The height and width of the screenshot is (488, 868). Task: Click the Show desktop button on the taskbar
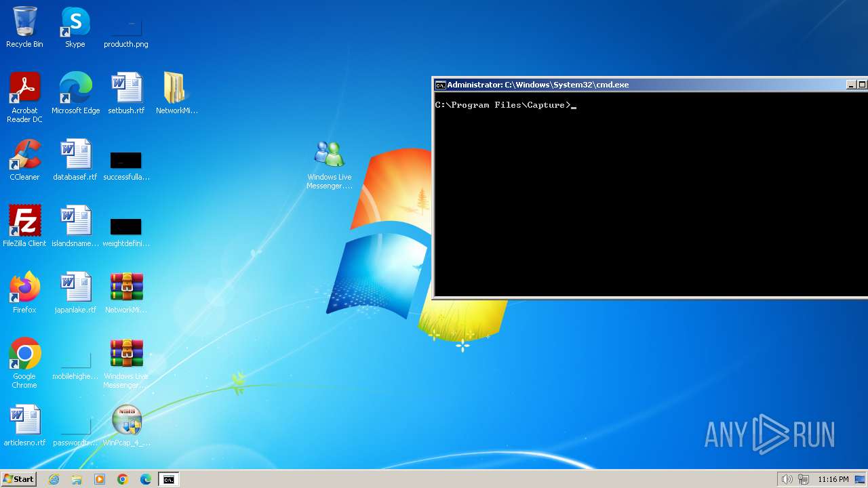(x=861, y=479)
